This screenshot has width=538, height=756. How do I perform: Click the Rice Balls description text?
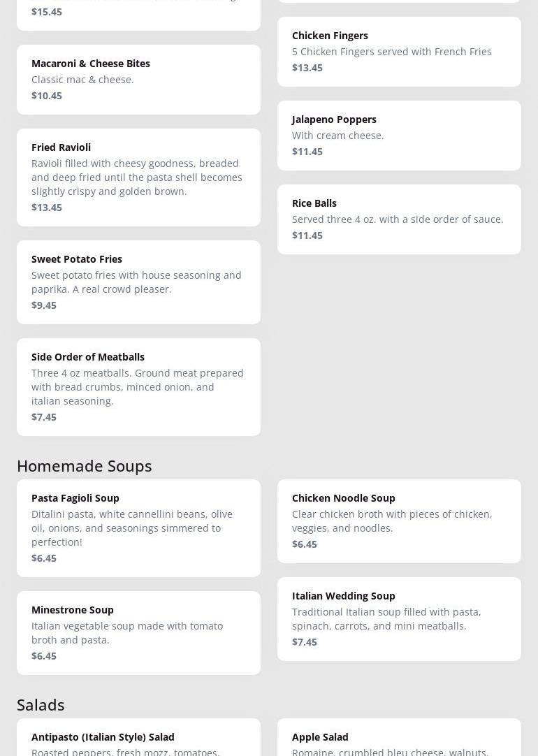pos(398,219)
